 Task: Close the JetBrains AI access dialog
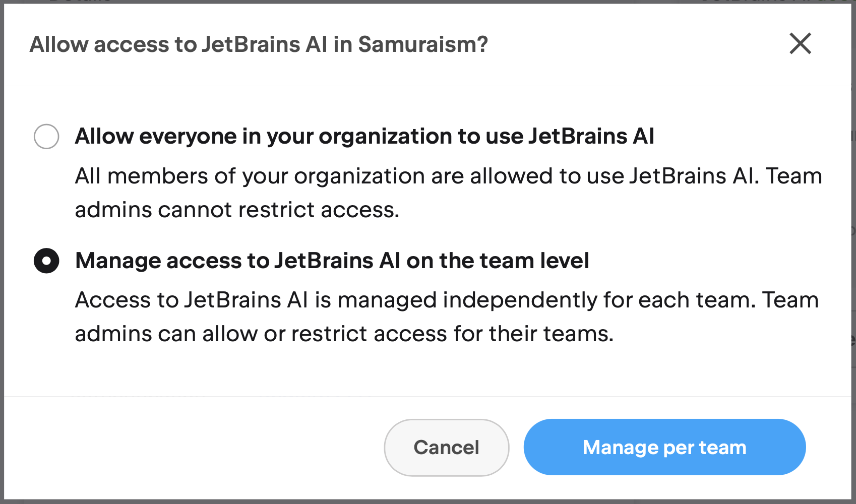coord(800,43)
